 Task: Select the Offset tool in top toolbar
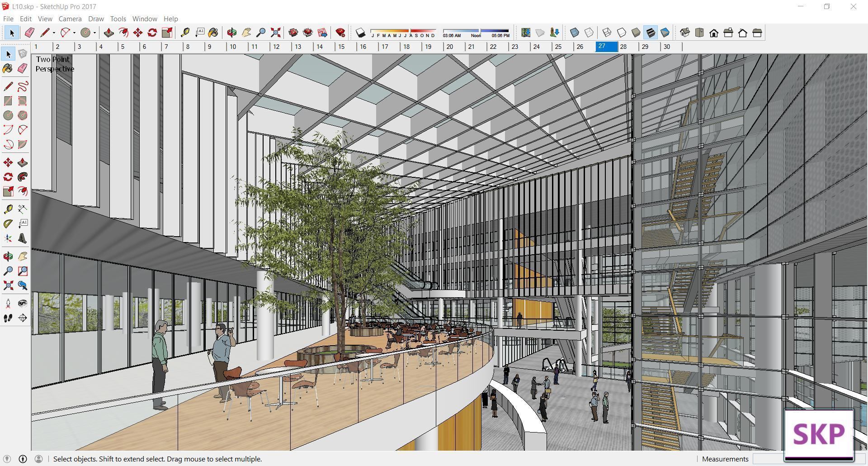pyautogui.click(x=123, y=33)
